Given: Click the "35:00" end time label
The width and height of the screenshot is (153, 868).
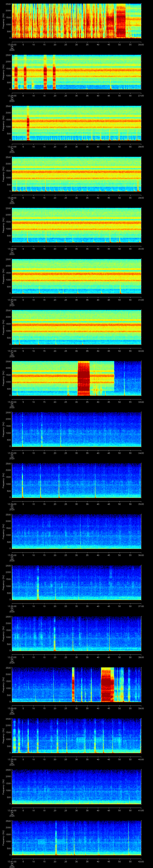Looking at the screenshot, I should pos(141,504).
